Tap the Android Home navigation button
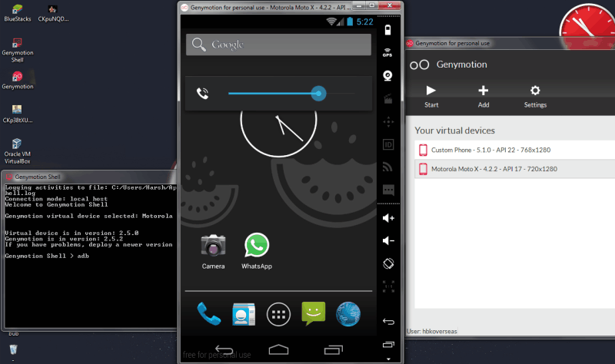Image resolution: width=615 pixels, height=364 pixels. coord(278,349)
